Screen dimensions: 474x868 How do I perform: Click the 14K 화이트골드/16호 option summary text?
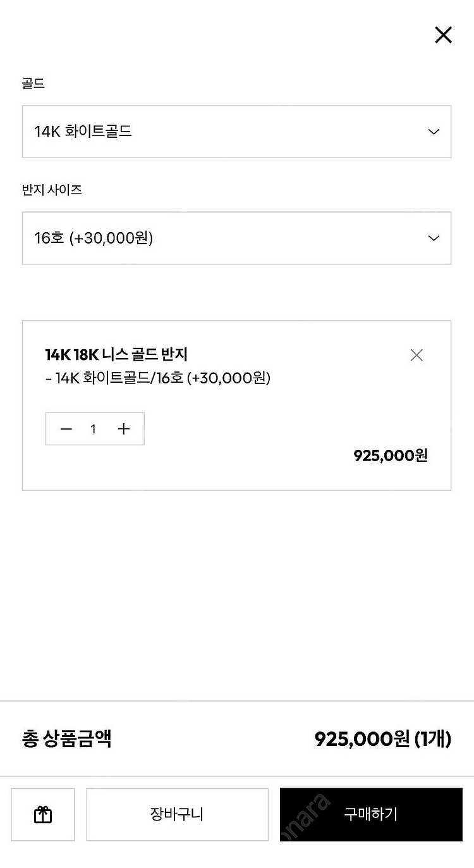click(158, 378)
